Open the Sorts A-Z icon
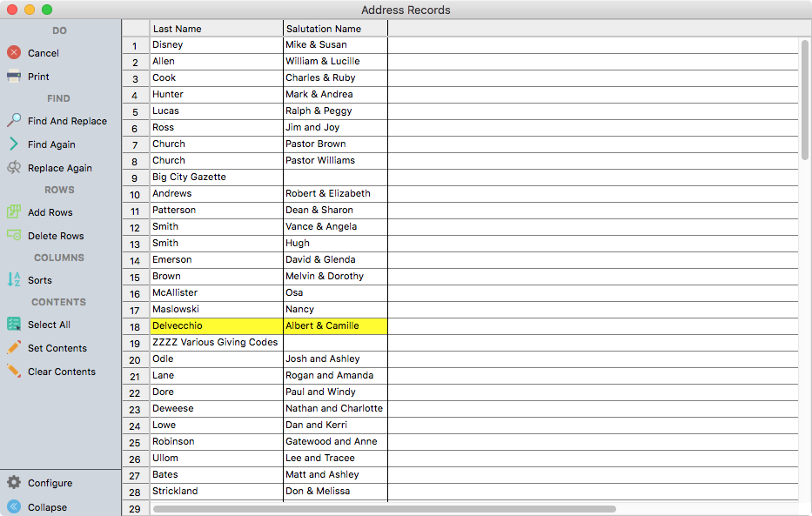This screenshot has height=516, width=812. (14, 280)
